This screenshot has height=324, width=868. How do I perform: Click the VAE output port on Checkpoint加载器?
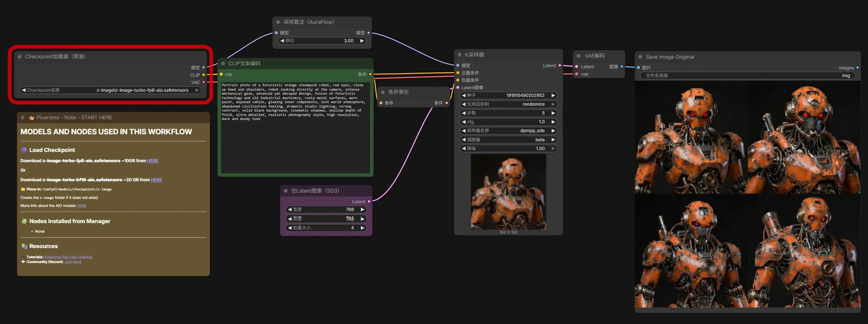tap(204, 82)
